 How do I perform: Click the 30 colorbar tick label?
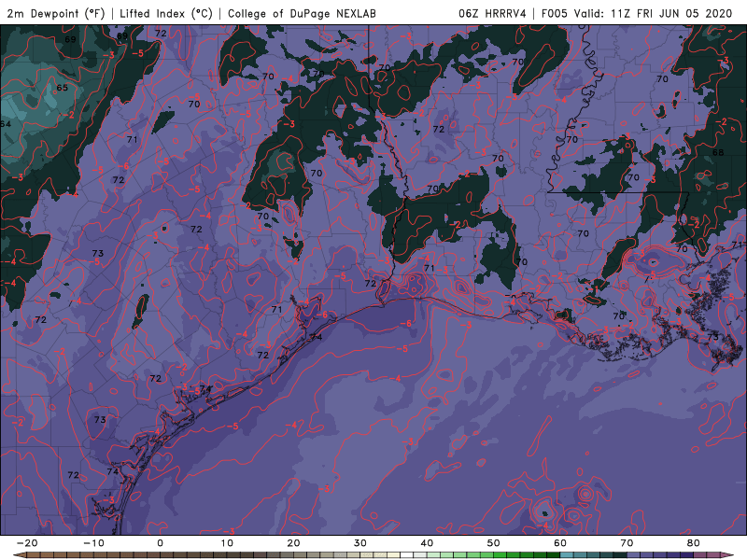(x=360, y=543)
